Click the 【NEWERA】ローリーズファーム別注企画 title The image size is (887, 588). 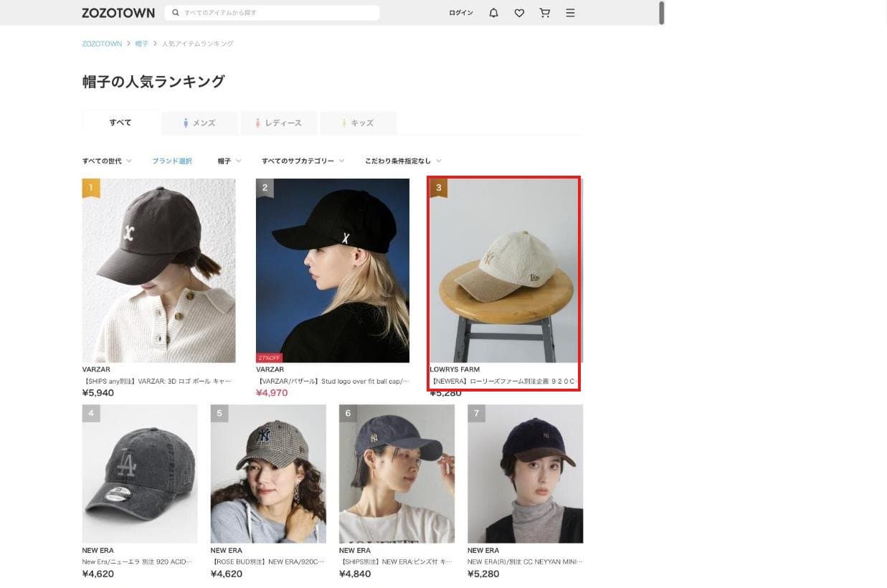[503, 381]
